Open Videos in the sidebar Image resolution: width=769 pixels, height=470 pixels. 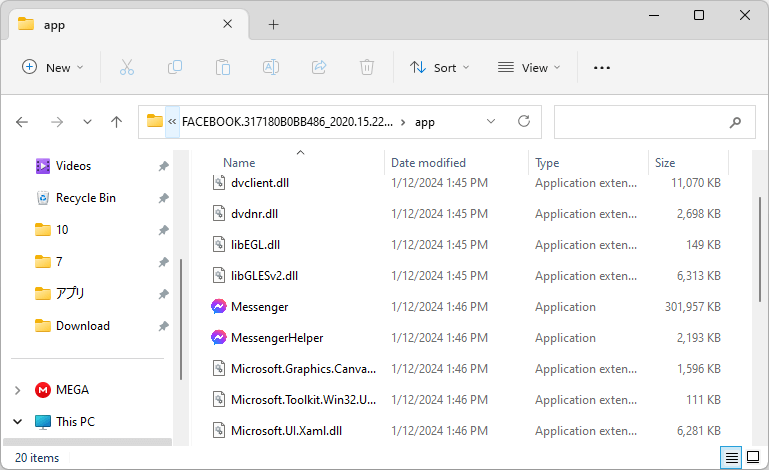tap(74, 166)
